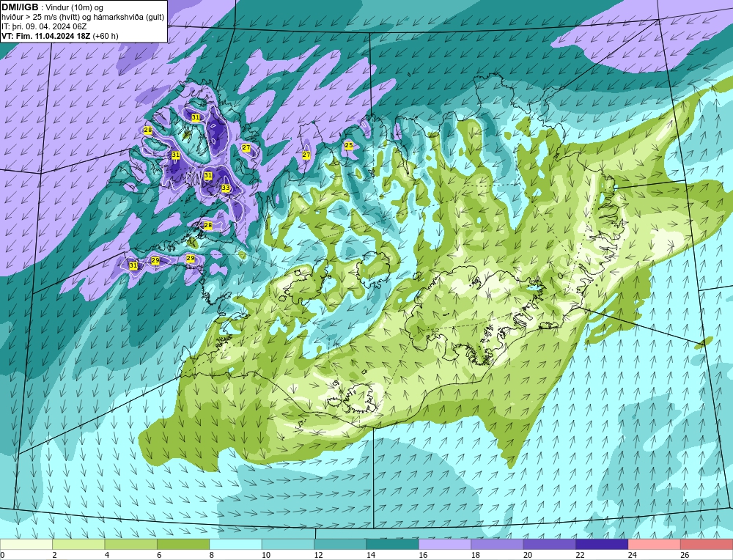Pick the 12–14 m/s teal legend swatch
The height and width of the screenshot is (560, 733).
[340, 544]
